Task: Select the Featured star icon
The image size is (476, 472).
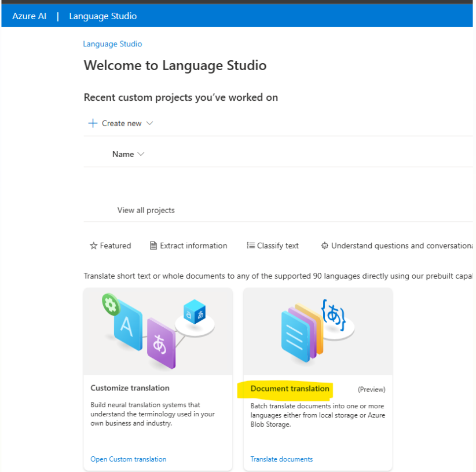Action: pyautogui.click(x=93, y=246)
